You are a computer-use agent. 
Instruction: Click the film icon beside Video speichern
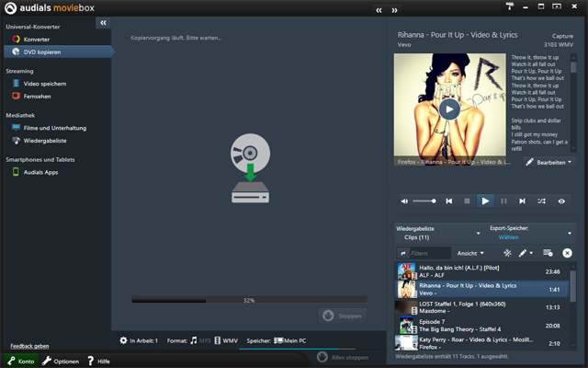pyautogui.click(x=16, y=84)
